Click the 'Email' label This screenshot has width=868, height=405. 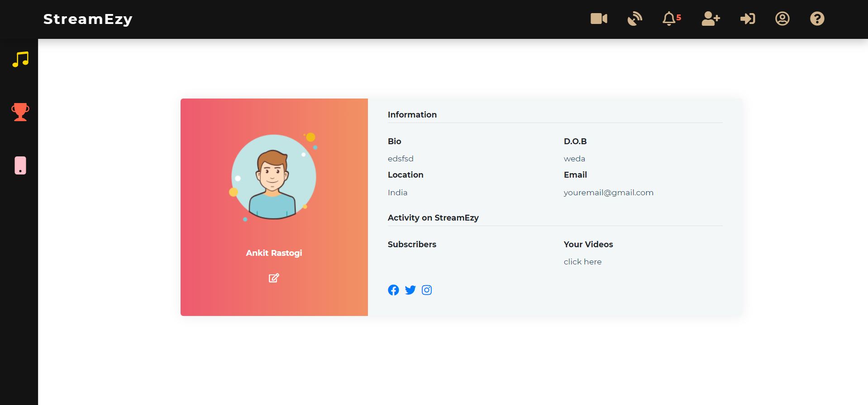[575, 175]
